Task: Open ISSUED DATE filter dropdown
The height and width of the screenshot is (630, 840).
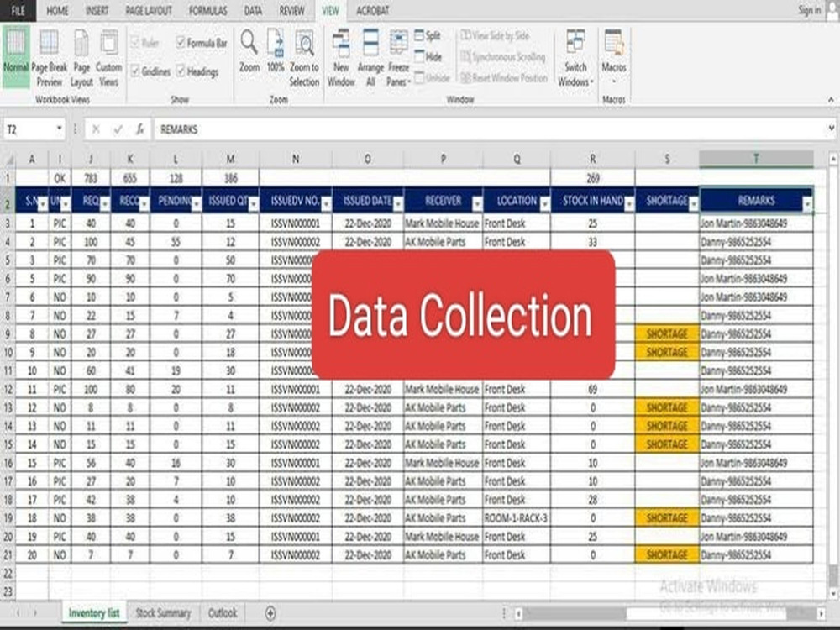Action: tap(397, 204)
